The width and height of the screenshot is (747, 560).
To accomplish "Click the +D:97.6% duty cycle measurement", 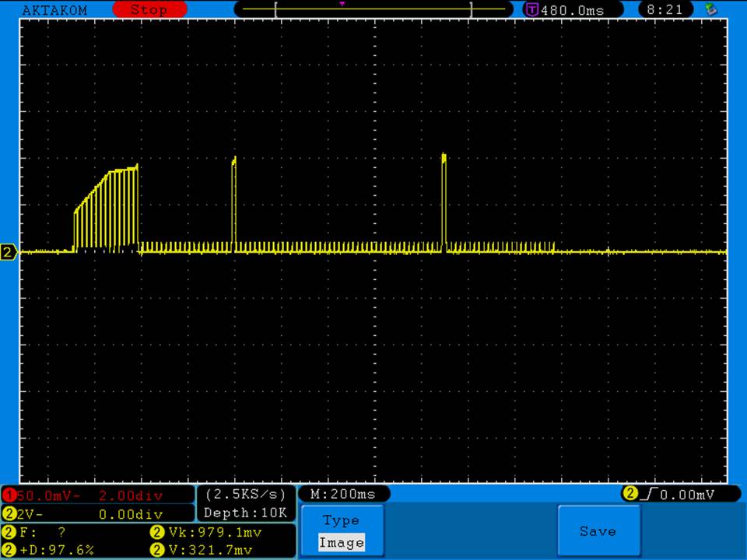I will 51,550.
